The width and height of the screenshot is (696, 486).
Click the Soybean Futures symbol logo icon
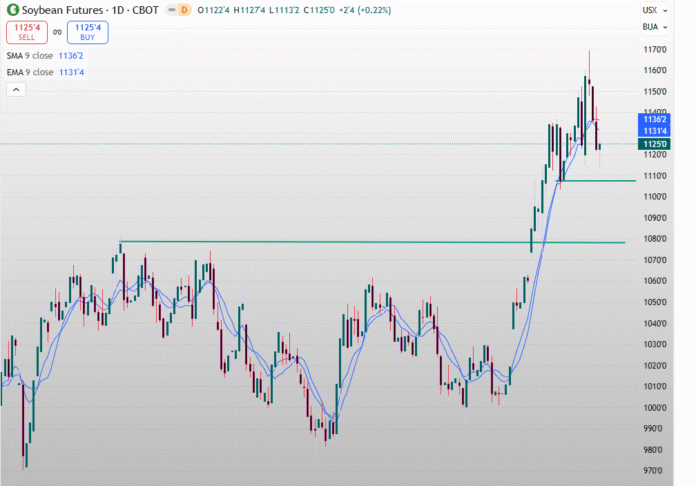[x=11, y=10]
